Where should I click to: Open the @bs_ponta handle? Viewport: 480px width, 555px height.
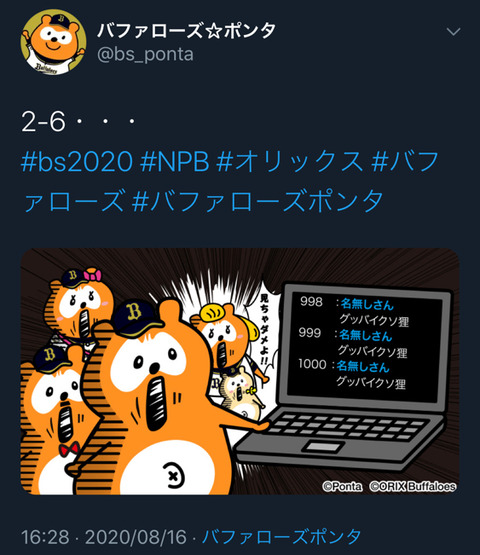145,55
